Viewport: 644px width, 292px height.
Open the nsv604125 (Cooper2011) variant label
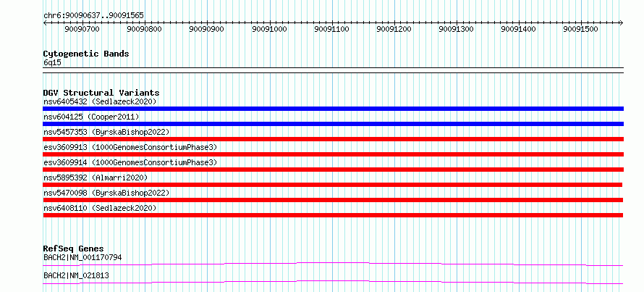pyautogui.click(x=91, y=117)
